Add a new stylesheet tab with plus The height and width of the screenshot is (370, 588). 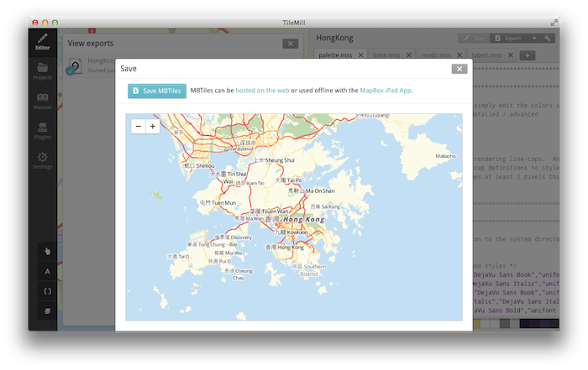[528, 55]
